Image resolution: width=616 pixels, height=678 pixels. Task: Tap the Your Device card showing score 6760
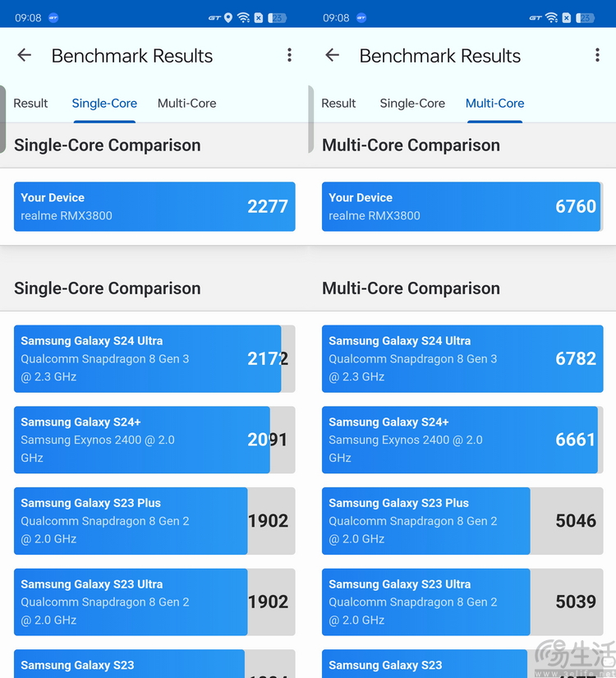tap(462, 206)
